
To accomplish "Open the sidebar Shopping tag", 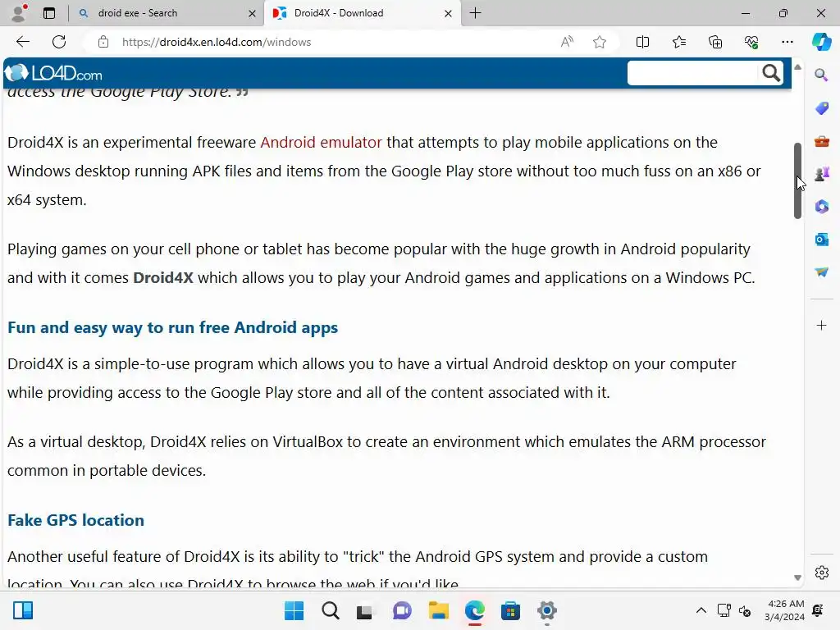I will 821,108.
